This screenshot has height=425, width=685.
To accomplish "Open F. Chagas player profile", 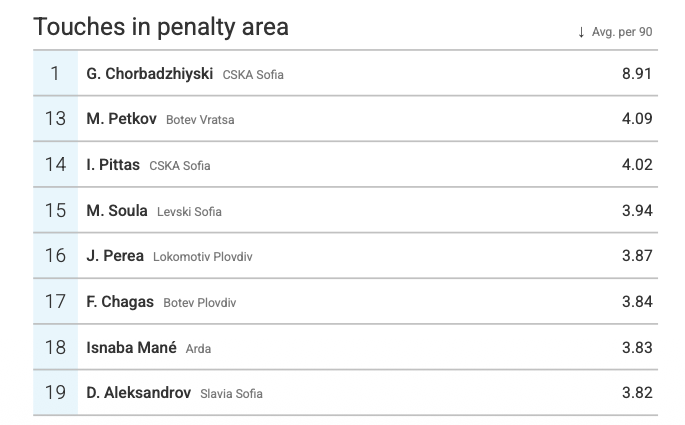I will [120, 302].
